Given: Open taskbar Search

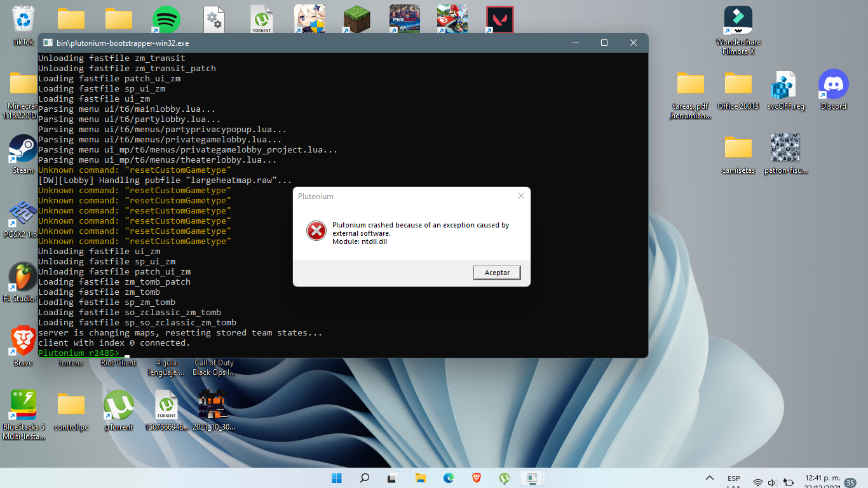Looking at the screenshot, I should (x=365, y=478).
